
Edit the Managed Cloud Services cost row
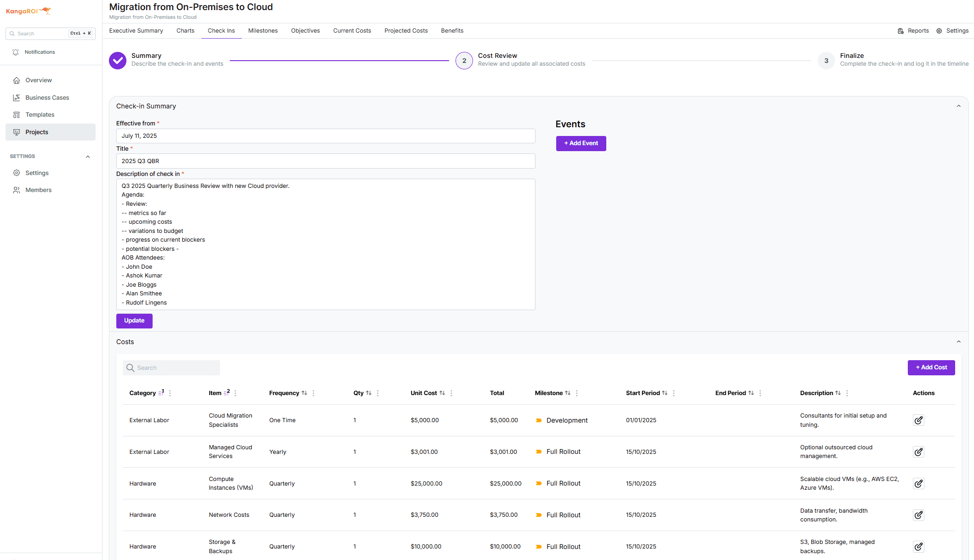(x=918, y=452)
